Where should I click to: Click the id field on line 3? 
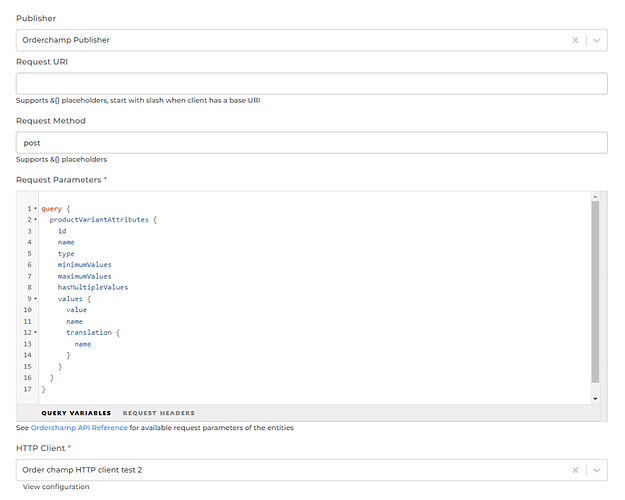[x=62, y=231]
